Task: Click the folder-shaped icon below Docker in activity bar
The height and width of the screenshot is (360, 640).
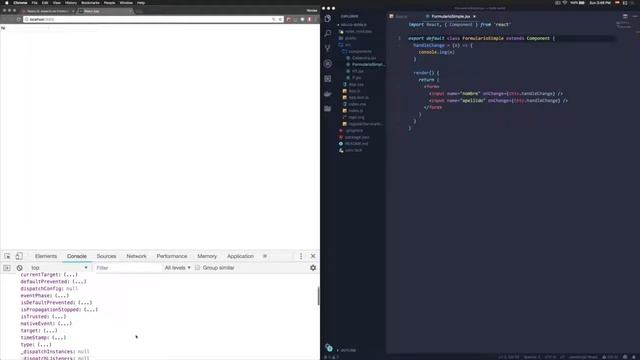Action: click(x=328, y=109)
